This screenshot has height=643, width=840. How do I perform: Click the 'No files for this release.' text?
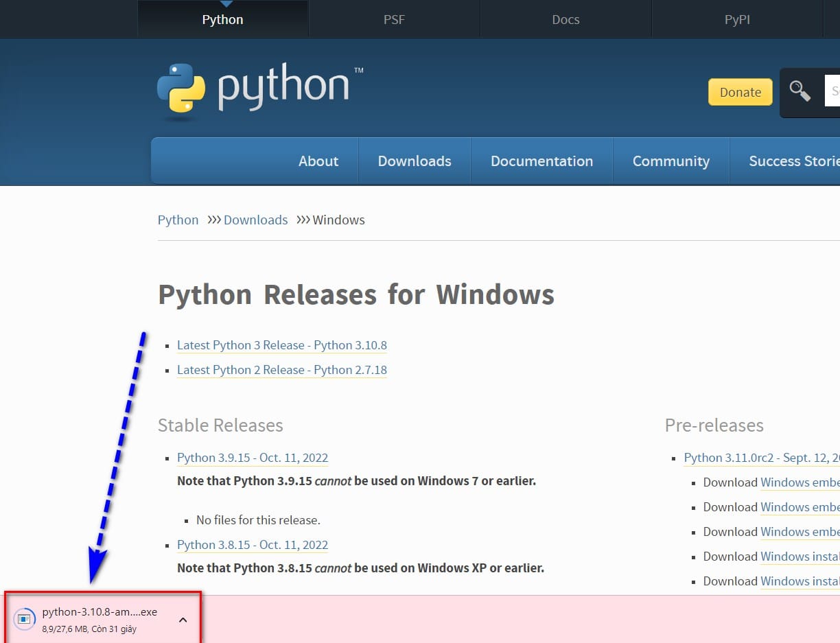(258, 520)
